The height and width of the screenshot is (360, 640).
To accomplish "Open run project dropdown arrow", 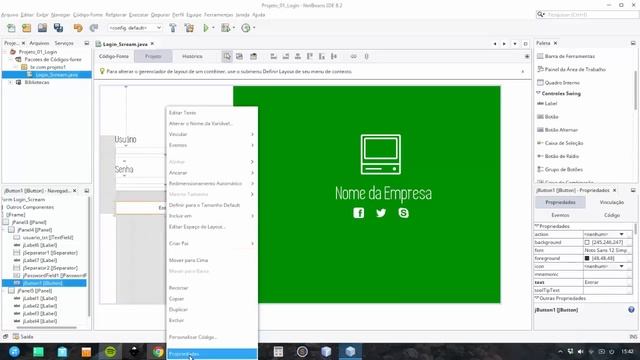I will [x=213, y=28].
